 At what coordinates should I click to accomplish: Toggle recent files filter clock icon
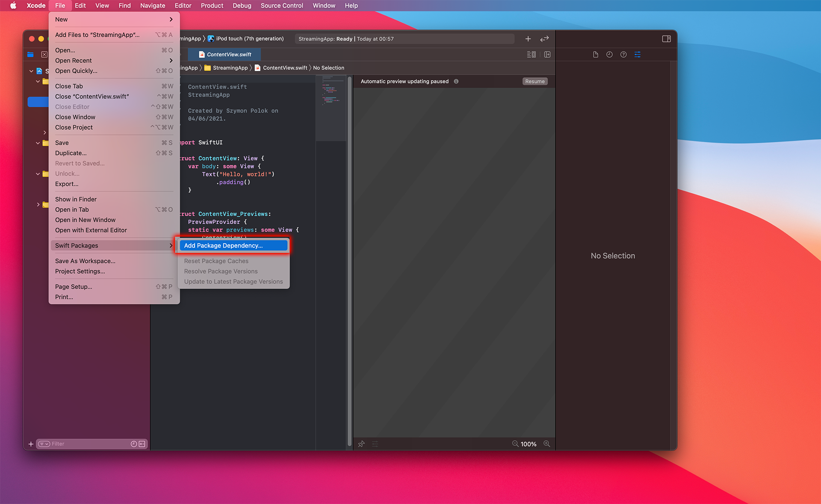point(134,444)
